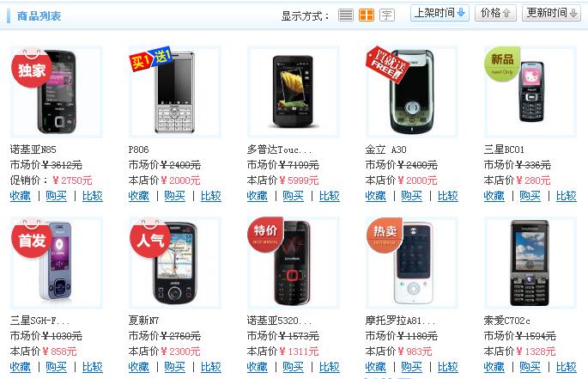Open the 索爱C702c phone thumbnail
588x379 pixels.
pyautogui.click(x=530, y=263)
